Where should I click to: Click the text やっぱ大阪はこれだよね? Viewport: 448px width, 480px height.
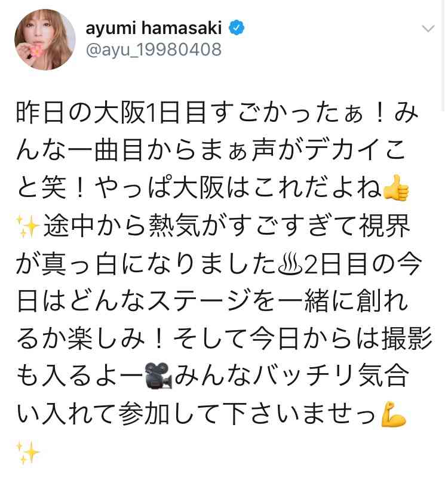238,187
